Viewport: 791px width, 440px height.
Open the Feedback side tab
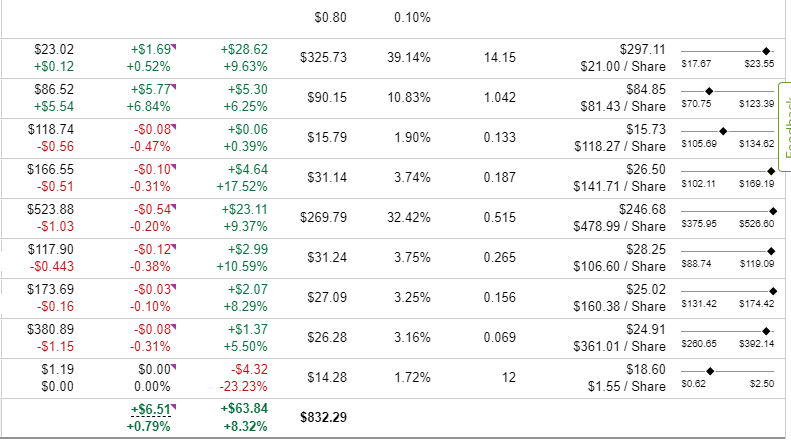(x=784, y=132)
